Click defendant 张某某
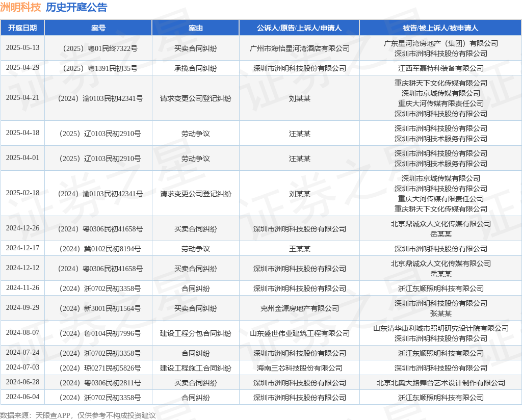522x420 pixels. [441, 313]
